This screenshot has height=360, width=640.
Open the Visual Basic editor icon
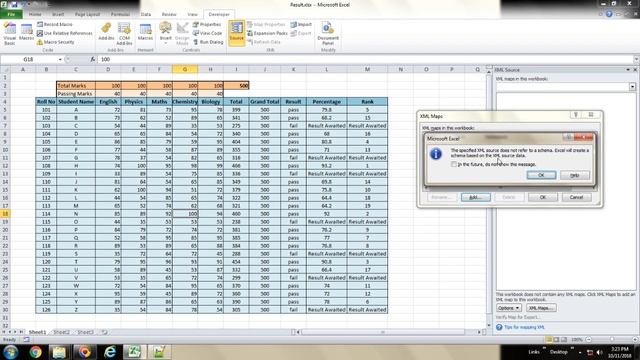(x=9, y=33)
